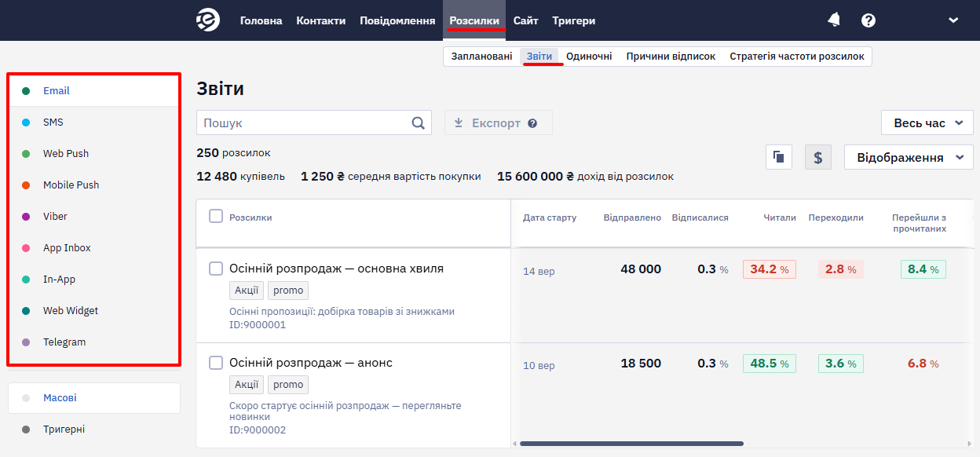This screenshot has height=457, width=980.
Task: Open Стратегія частоти розсилок tab
Action: 797,57
